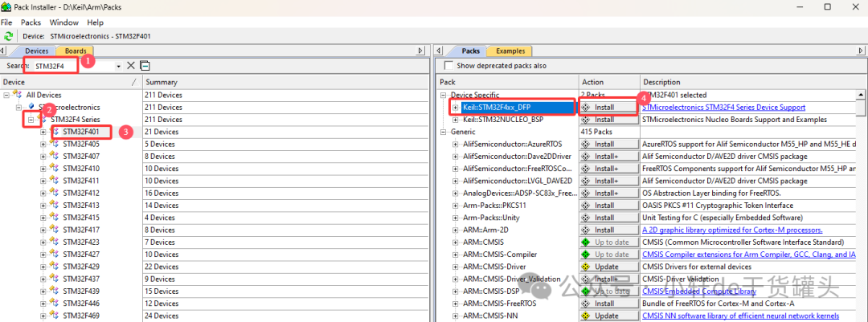Image resolution: width=868 pixels, height=322 pixels.
Task: Sort by the Summary column header
Action: point(285,82)
